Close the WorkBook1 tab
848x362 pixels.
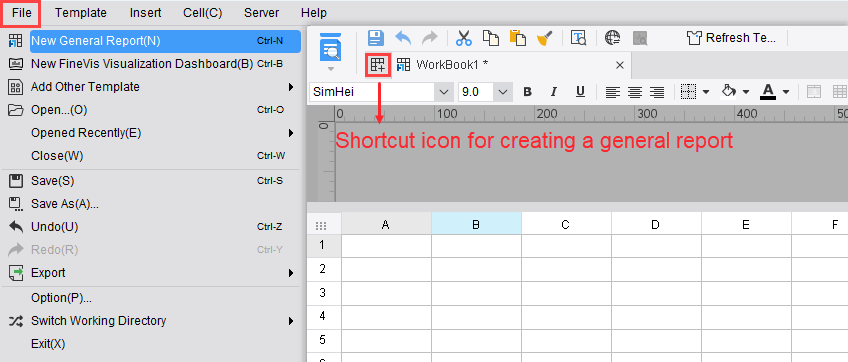tap(620, 65)
